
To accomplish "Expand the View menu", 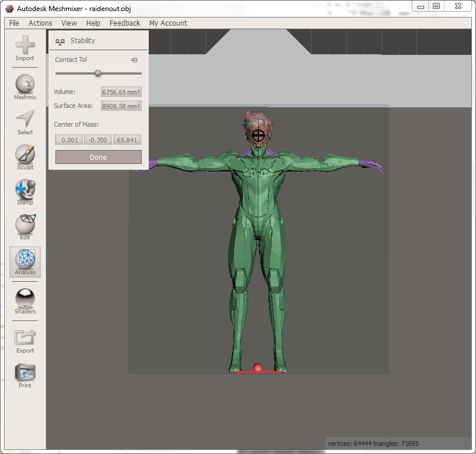I will click(69, 23).
